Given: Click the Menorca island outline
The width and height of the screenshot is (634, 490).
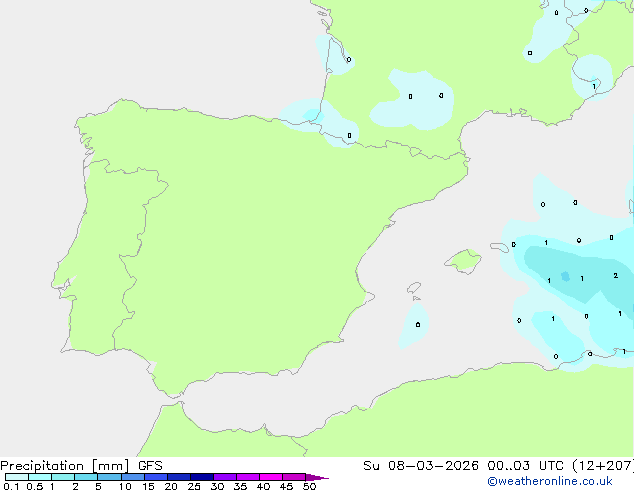Looking at the screenshot, I should [x=499, y=247].
